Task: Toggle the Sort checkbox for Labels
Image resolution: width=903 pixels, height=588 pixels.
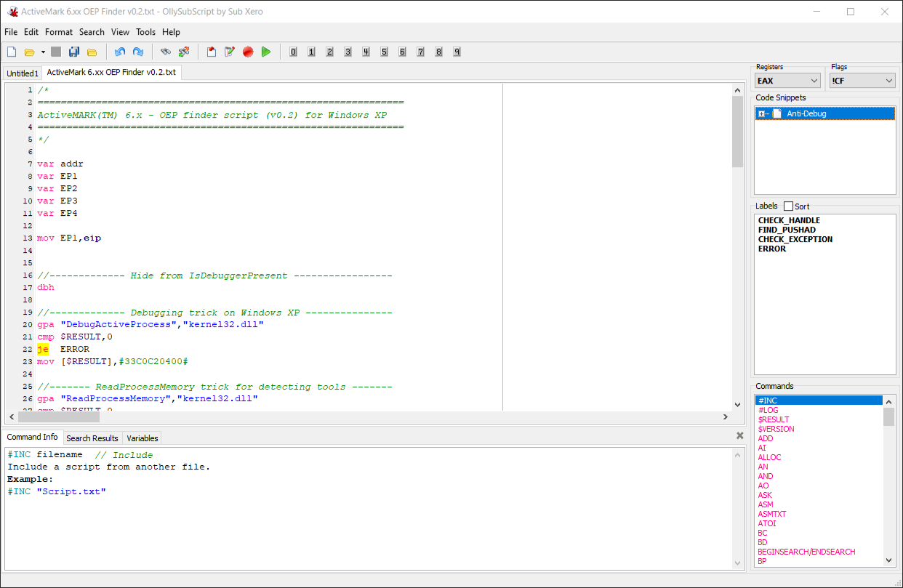Action: (788, 206)
